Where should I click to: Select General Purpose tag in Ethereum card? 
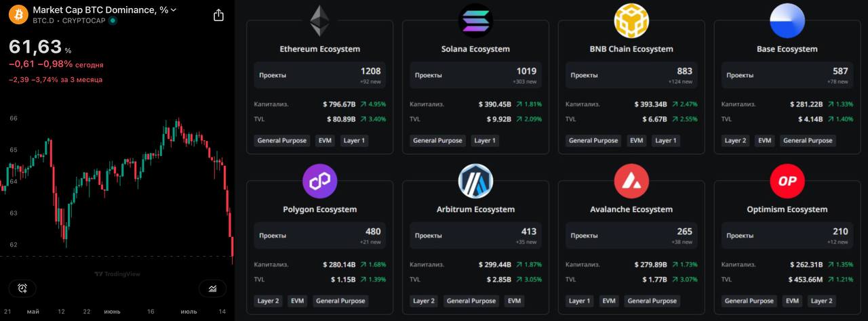(x=283, y=141)
